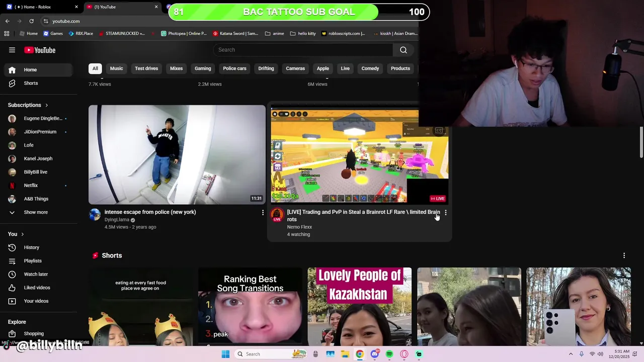Open Liked videos in the sidebar
The image size is (644, 362).
38,288
